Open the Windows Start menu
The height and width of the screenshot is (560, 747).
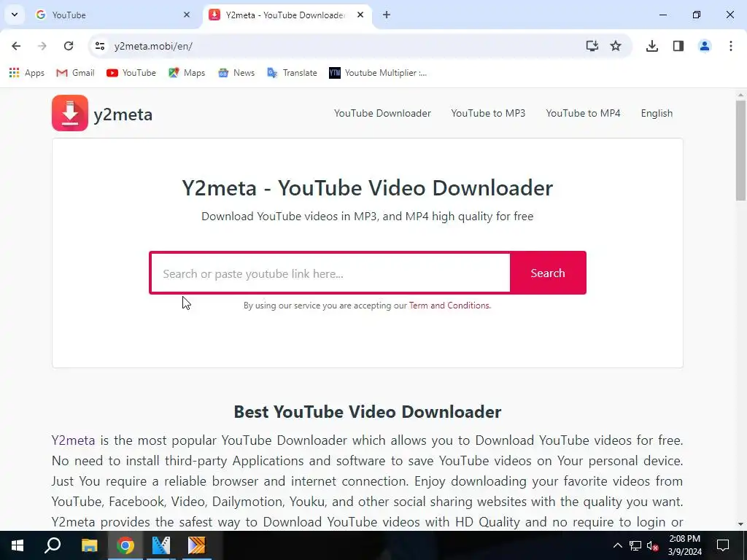point(18,545)
